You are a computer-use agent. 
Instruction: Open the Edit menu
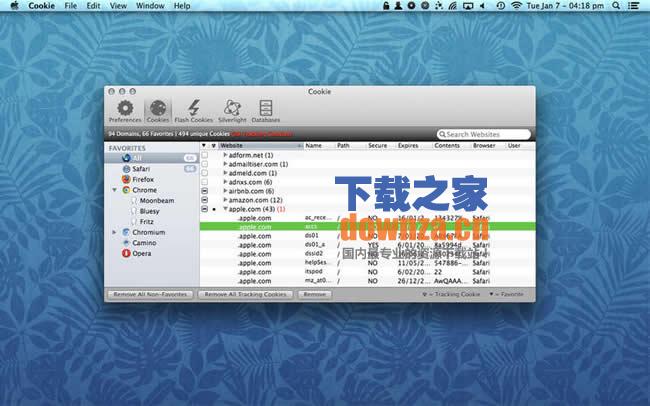point(93,5)
